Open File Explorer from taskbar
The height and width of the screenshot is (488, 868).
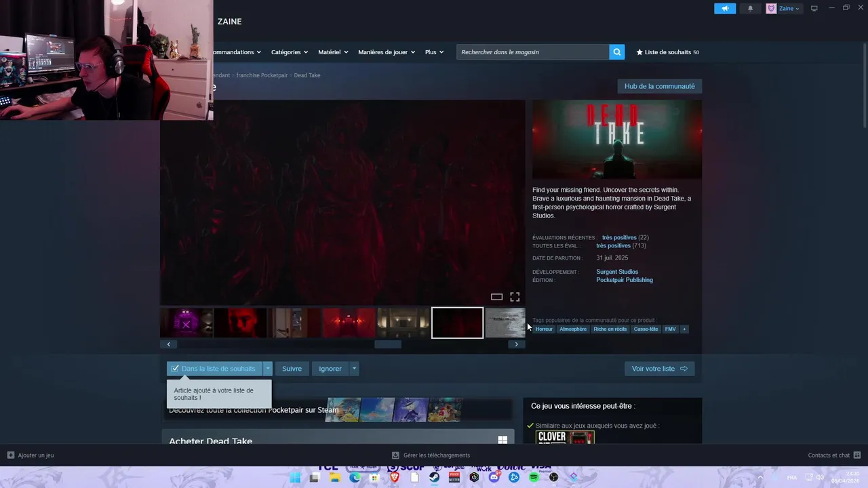pos(334,477)
